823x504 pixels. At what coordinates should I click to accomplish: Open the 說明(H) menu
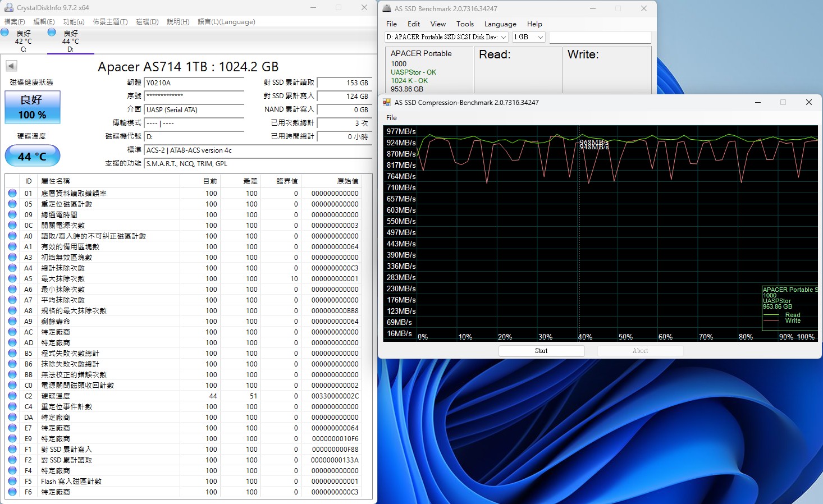(178, 22)
